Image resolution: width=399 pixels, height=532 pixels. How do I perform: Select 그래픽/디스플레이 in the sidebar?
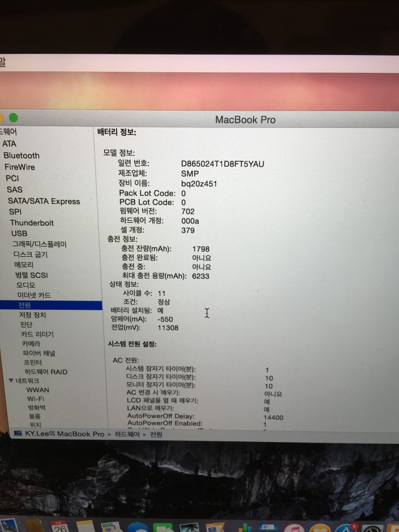tap(39, 244)
